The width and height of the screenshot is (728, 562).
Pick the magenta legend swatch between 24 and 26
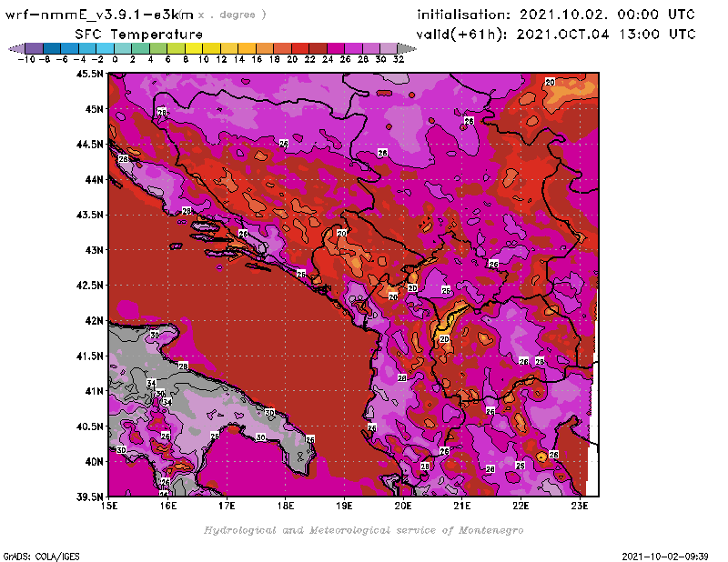coord(335,48)
